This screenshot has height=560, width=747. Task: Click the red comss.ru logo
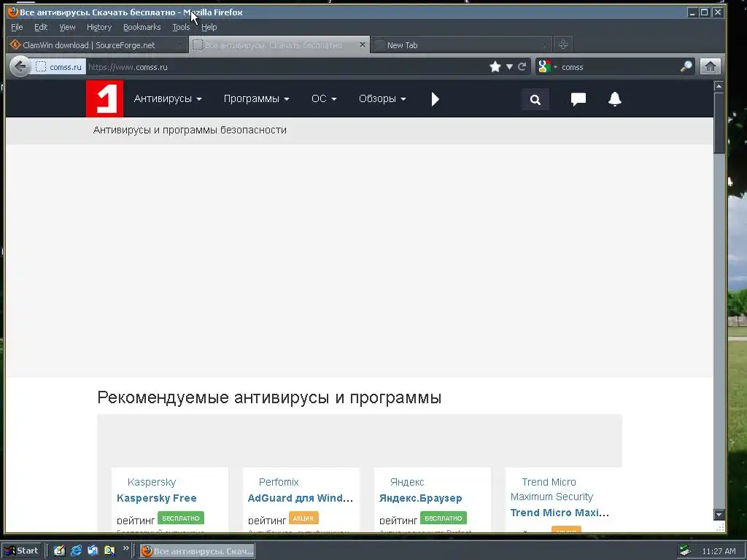pos(104,98)
